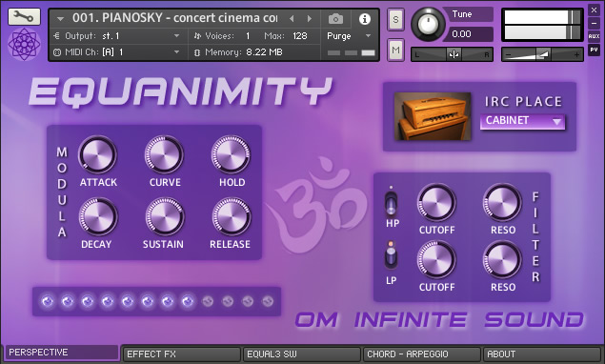Click the camera snapshot icon
The height and width of the screenshot is (364, 605).
tap(335, 18)
